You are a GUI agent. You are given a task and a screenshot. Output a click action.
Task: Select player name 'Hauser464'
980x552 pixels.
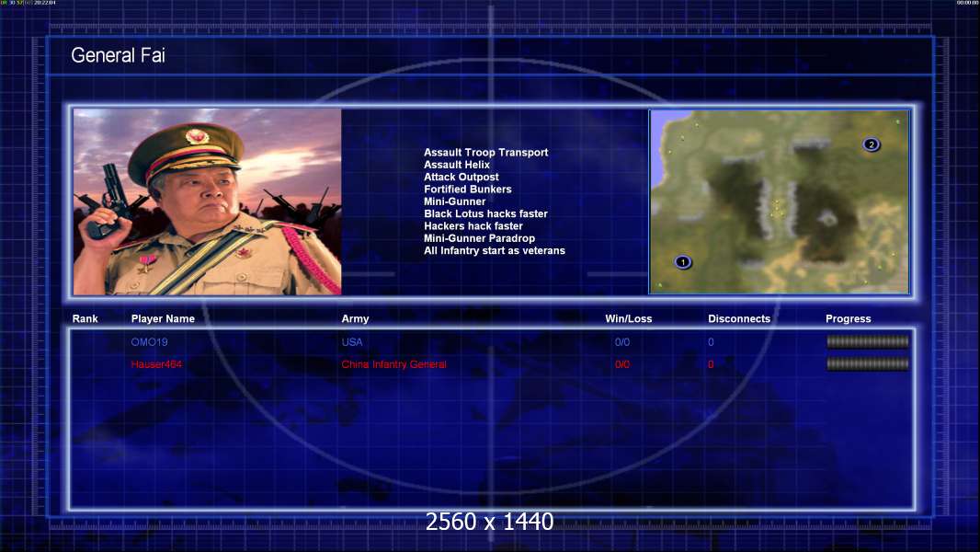pos(156,364)
